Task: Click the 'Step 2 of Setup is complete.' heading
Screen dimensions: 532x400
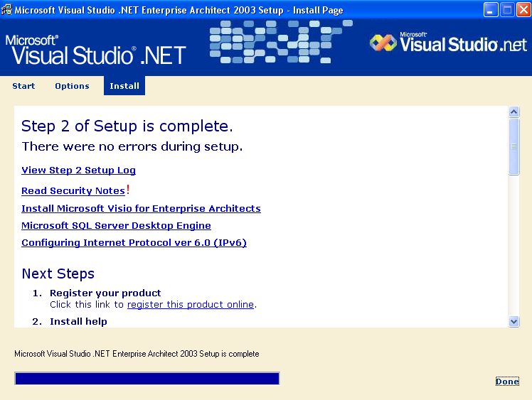Action: (127, 126)
